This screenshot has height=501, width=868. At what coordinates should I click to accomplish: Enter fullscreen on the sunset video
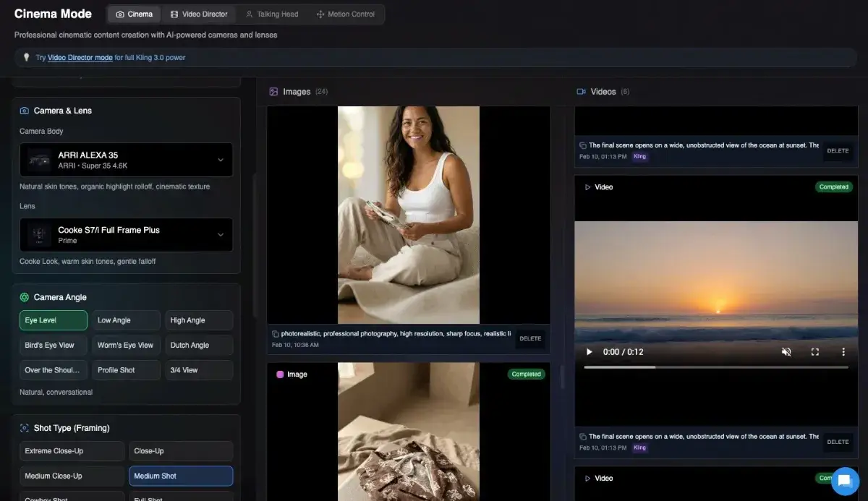click(x=814, y=352)
